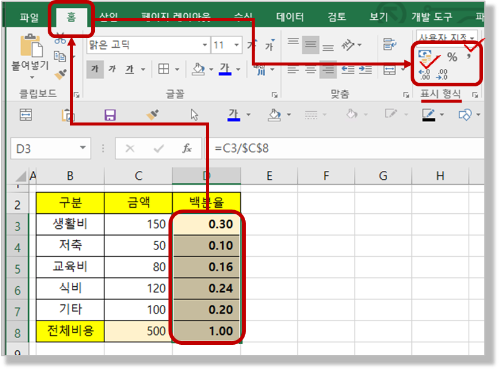Open the 글꼴 font dialog launcher
500x370 pixels.
click(274, 95)
